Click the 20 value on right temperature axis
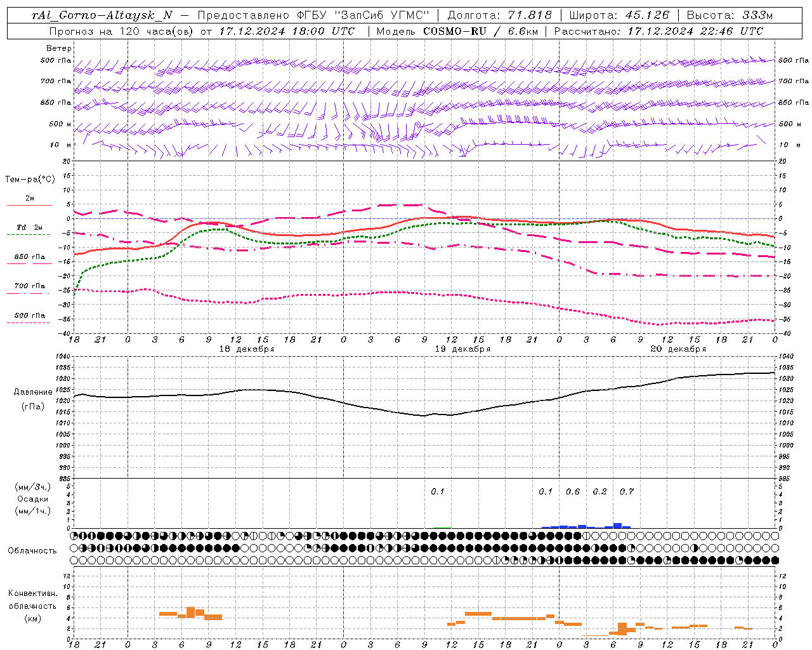 tap(782, 161)
